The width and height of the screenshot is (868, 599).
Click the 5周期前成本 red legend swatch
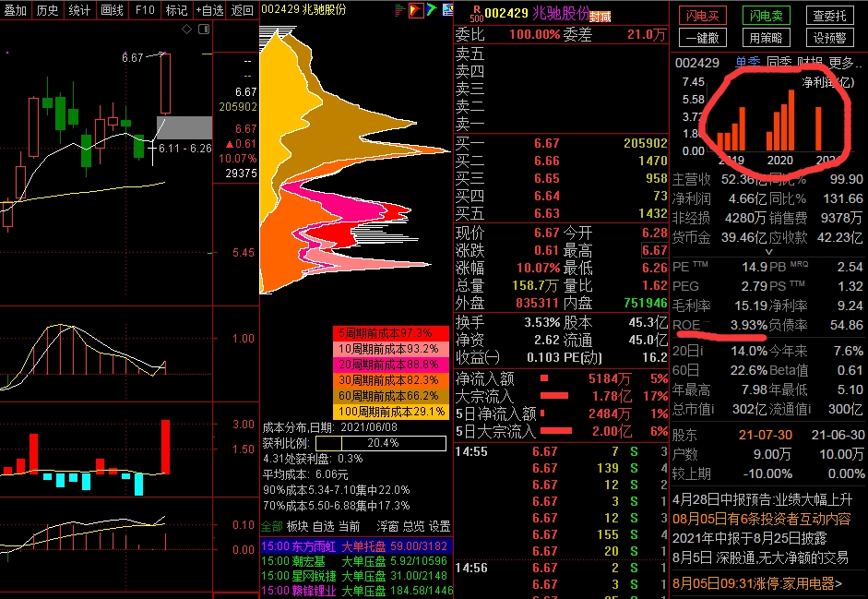(391, 333)
